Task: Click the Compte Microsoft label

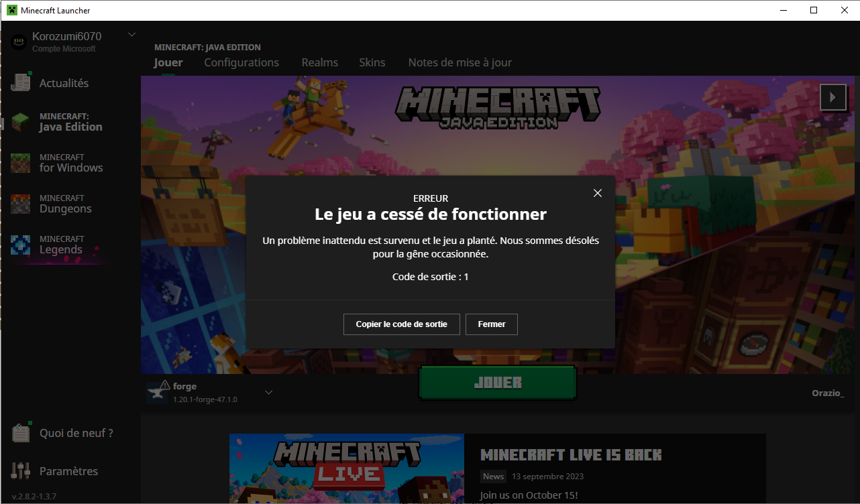Action: [x=64, y=49]
